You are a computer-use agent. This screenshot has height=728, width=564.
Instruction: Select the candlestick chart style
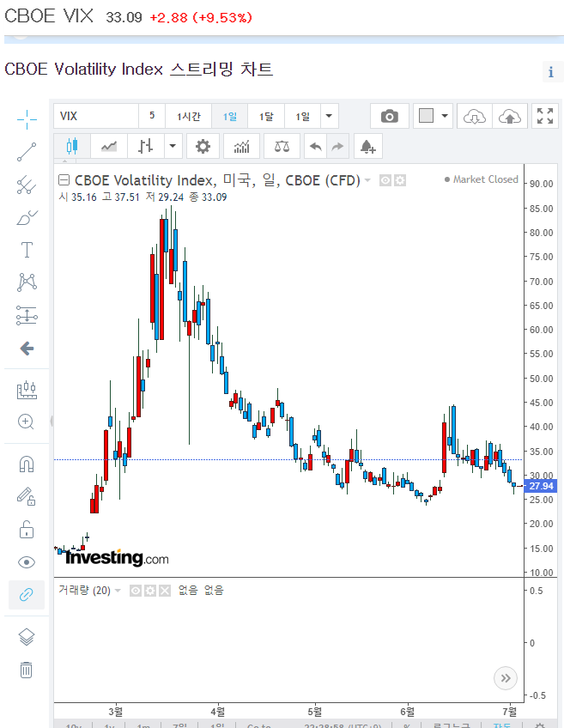pyautogui.click(x=72, y=146)
